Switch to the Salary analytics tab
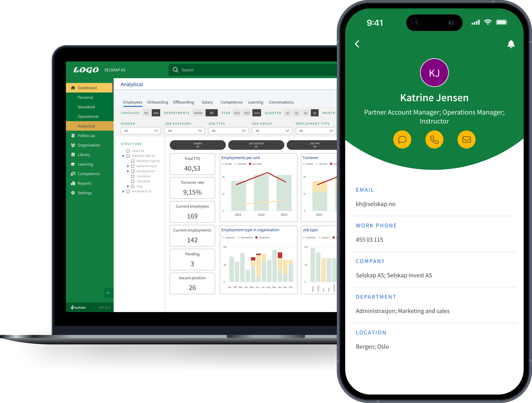The image size is (532, 403). (207, 102)
